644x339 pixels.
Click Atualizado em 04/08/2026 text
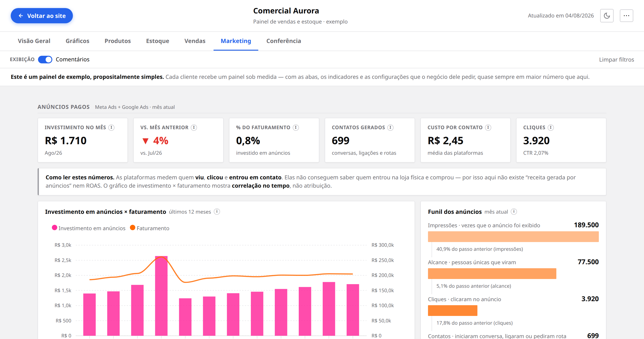[x=561, y=15]
